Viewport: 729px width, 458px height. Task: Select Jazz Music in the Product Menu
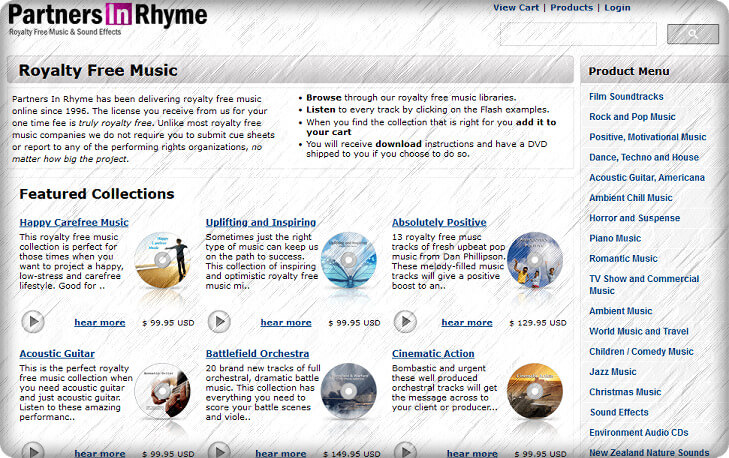tap(612, 372)
